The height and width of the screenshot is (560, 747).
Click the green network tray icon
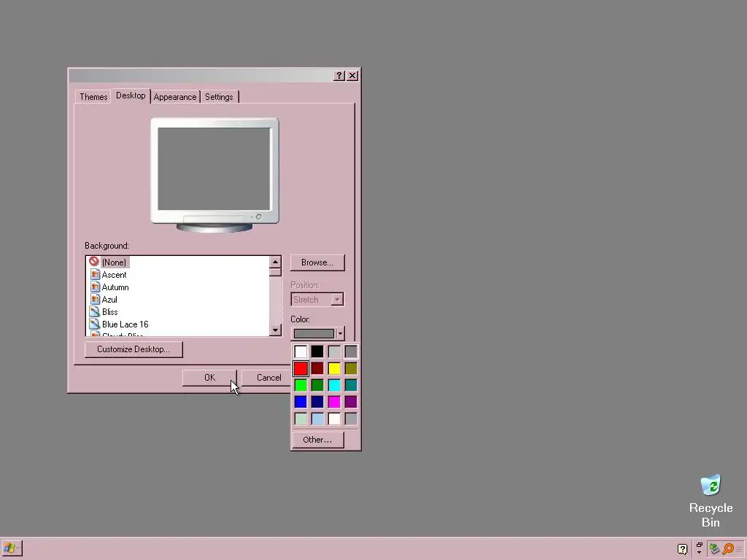coord(714,549)
